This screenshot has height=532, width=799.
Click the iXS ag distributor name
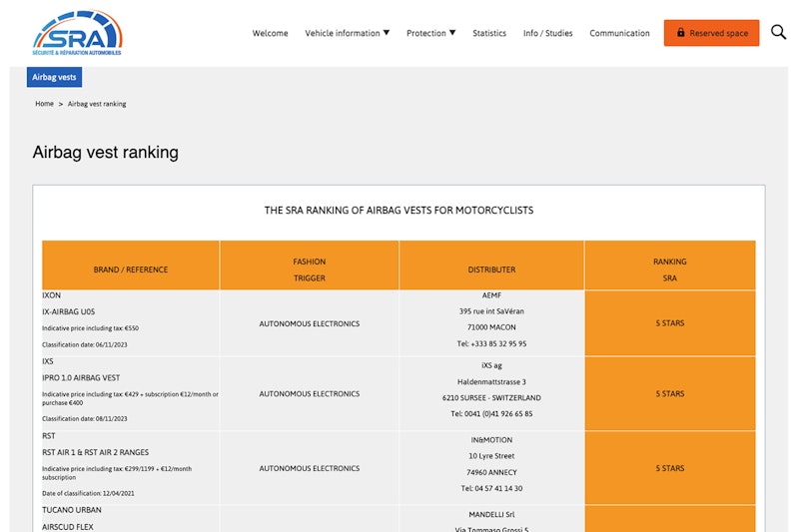491,365
